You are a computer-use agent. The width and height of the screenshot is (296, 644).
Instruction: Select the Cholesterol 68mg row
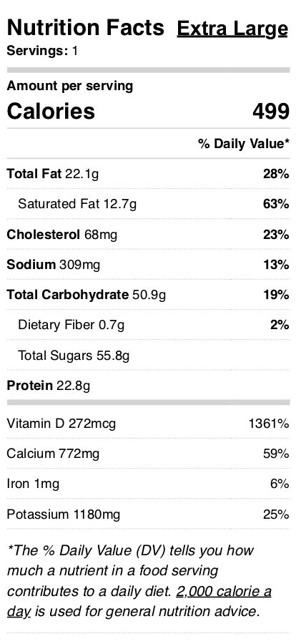click(x=148, y=235)
